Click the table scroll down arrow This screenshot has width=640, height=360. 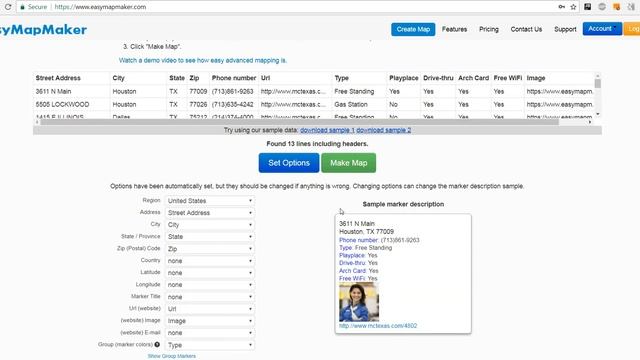click(x=598, y=114)
